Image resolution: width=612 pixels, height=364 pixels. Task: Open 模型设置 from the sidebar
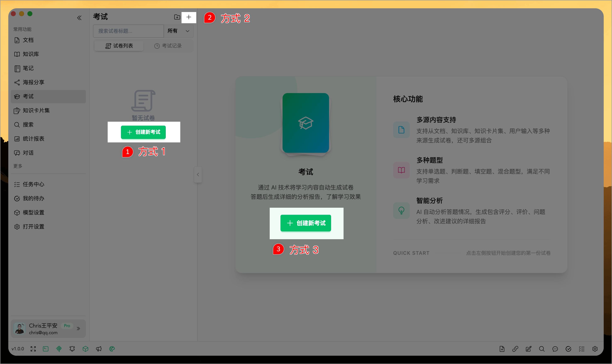[x=33, y=212]
